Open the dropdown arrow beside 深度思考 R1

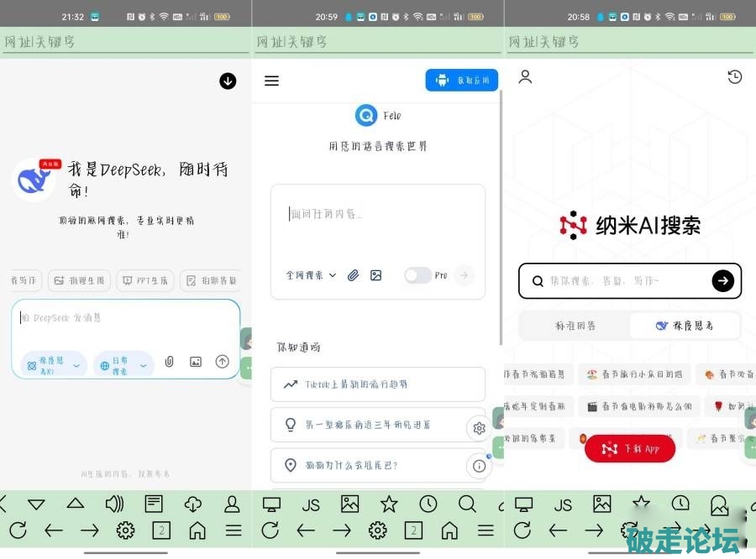pyautogui.click(x=76, y=365)
